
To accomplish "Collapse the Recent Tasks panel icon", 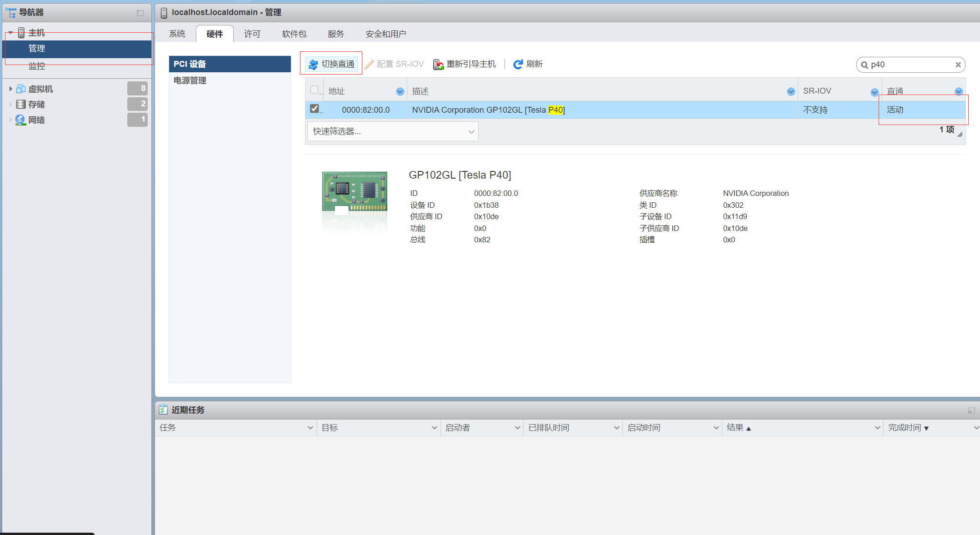I will point(971,410).
